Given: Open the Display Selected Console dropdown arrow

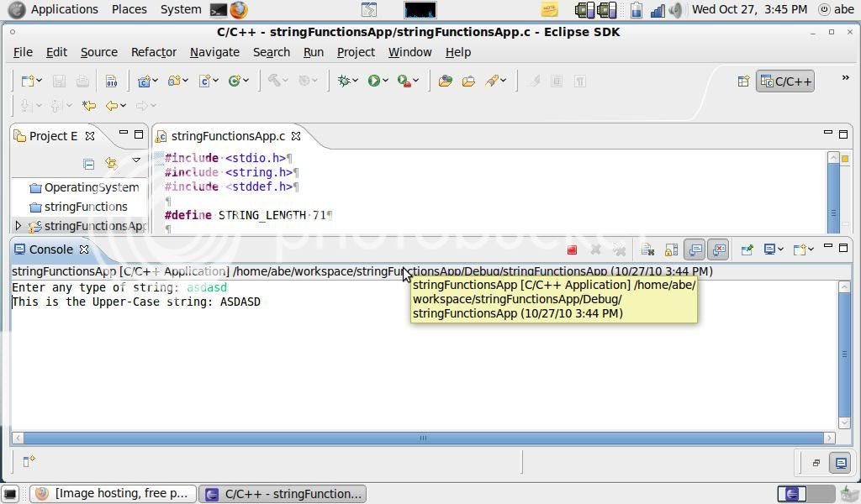Looking at the screenshot, I should tap(781, 249).
